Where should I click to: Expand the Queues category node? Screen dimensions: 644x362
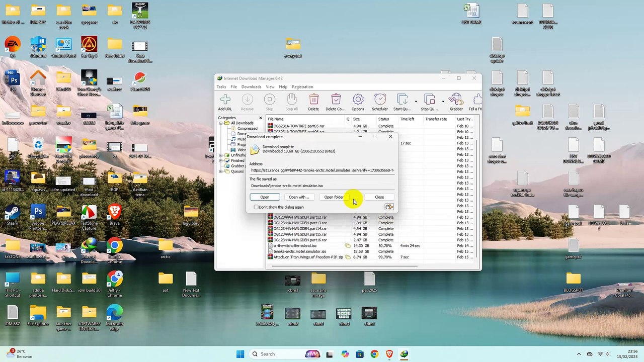(221, 171)
